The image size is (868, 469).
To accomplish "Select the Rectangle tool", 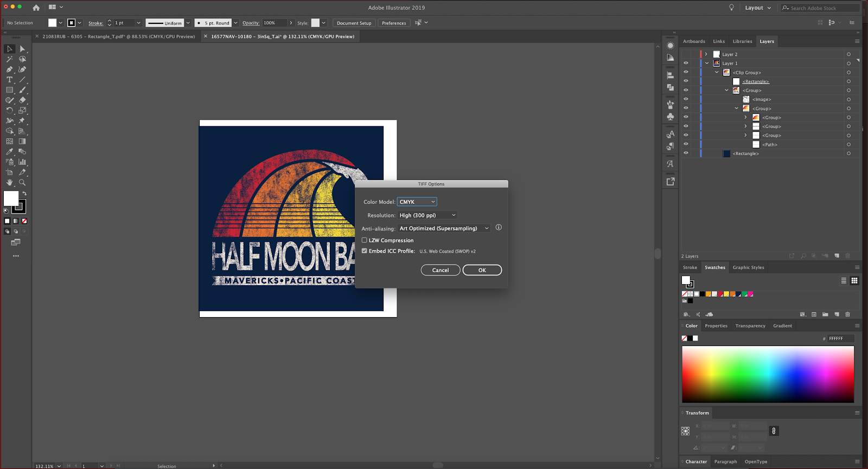I will (x=9, y=90).
